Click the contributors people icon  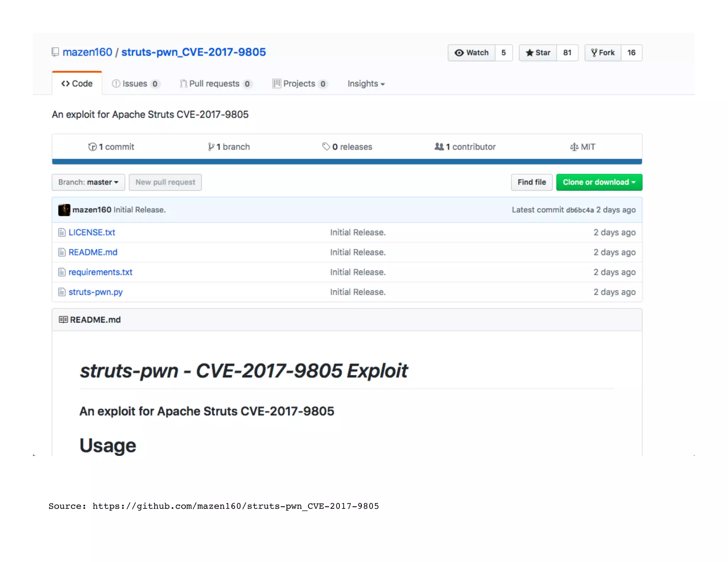pyautogui.click(x=439, y=146)
